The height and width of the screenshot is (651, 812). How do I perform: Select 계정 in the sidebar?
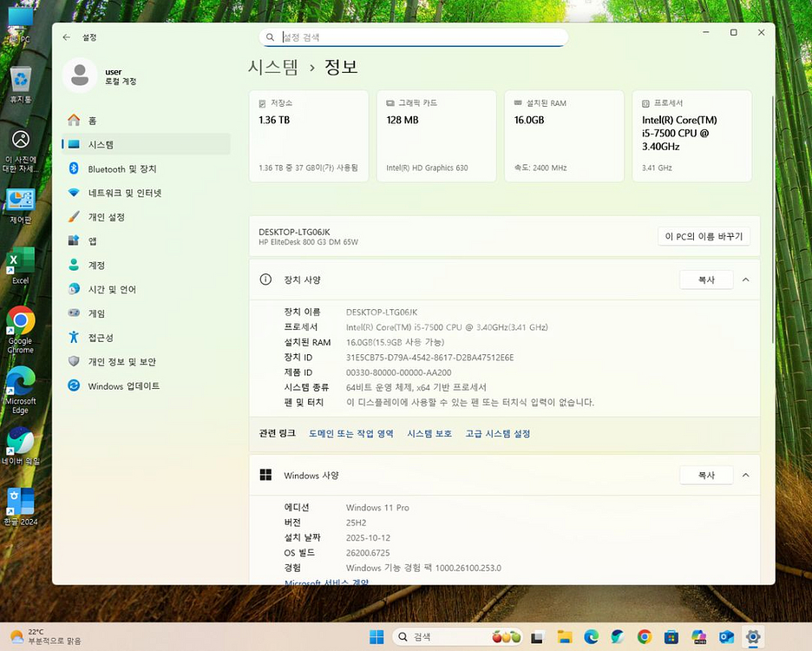pos(96,266)
